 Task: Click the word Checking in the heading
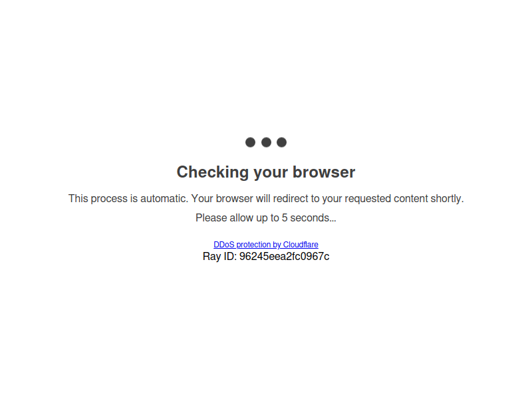pos(213,172)
